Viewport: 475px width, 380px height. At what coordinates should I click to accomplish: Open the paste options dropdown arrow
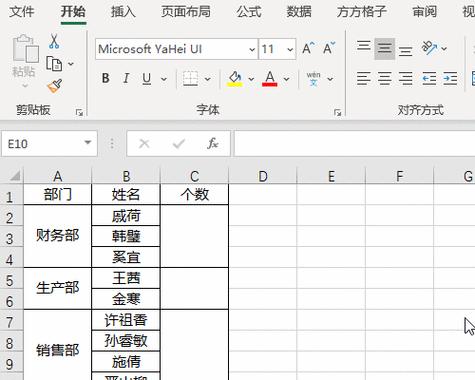point(25,86)
